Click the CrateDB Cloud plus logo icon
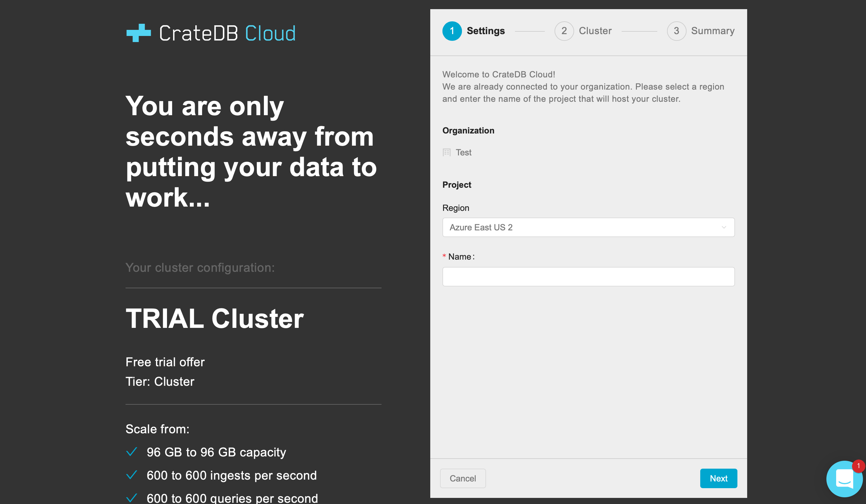The height and width of the screenshot is (504, 866). (x=138, y=33)
